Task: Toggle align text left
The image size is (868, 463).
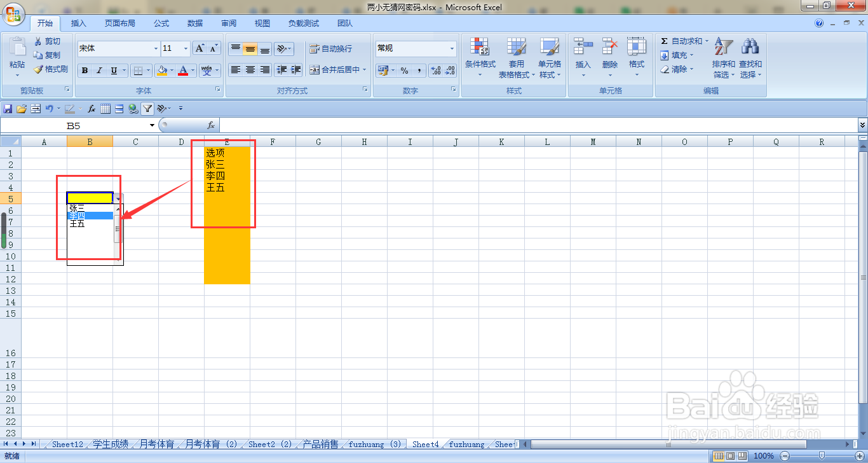Action: (235, 70)
